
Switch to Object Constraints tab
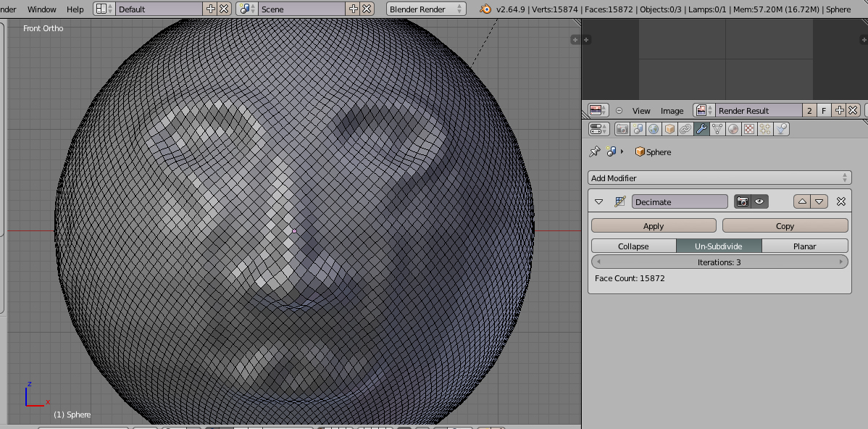685,129
